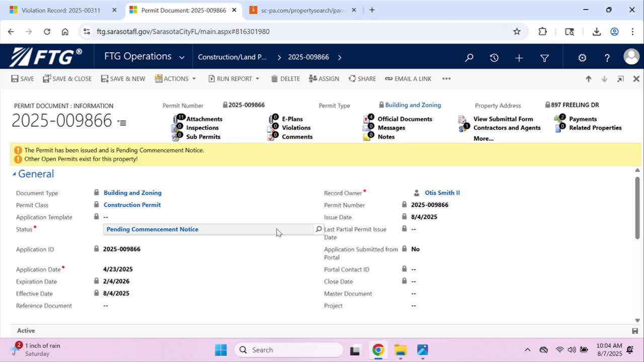The width and height of the screenshot is (644, 362).
Task: Open the Run Report dropdown
Action: pos(234,79)
